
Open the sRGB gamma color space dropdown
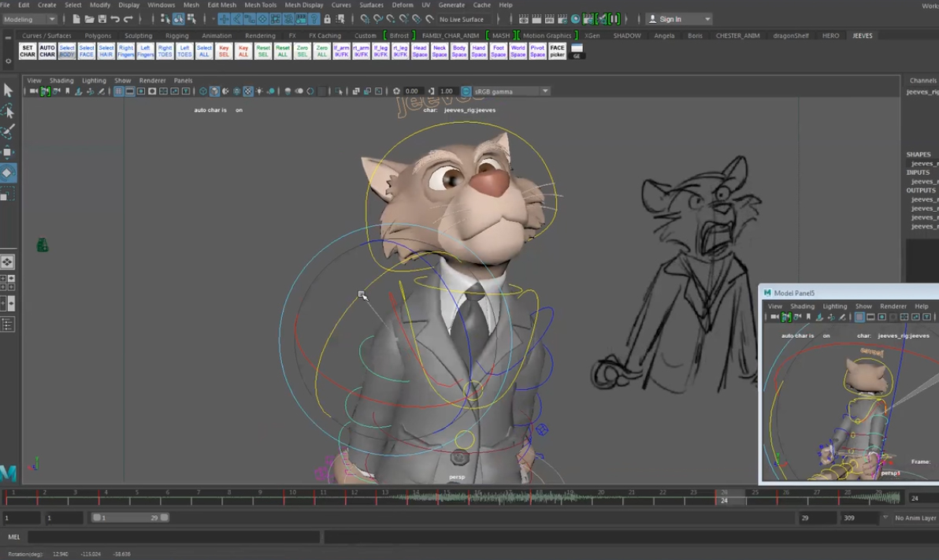tap(510, 91)
